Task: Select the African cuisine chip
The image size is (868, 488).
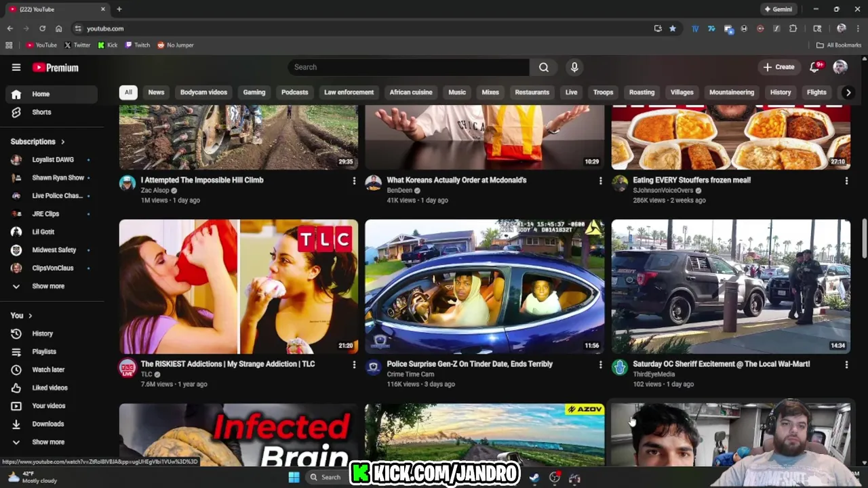Action: coord(411,92)
